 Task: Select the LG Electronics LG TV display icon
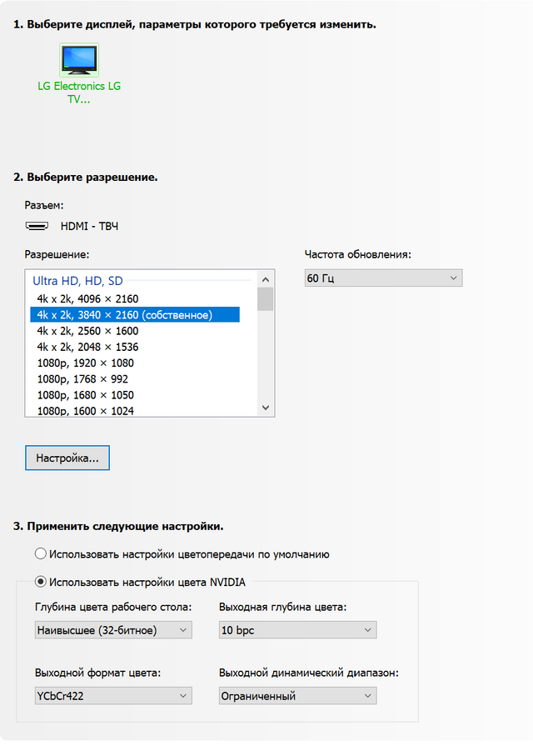click(79, 61)
